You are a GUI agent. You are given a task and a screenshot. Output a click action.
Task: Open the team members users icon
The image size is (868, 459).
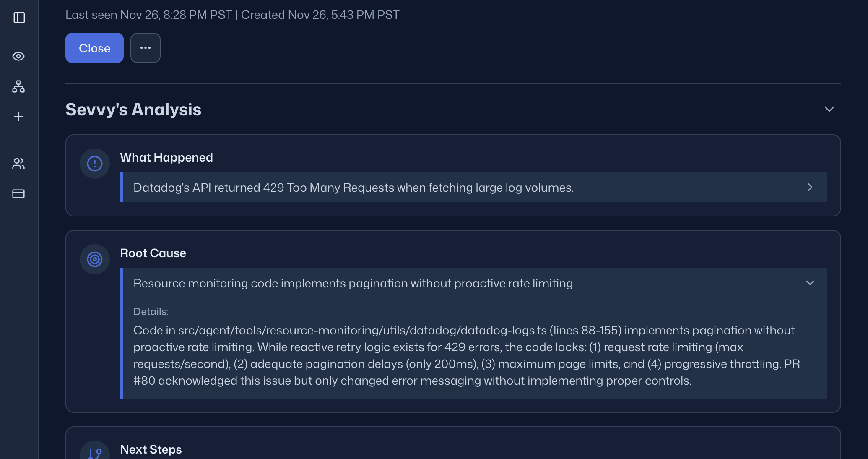pyautogui.click(x=18, y=164)
